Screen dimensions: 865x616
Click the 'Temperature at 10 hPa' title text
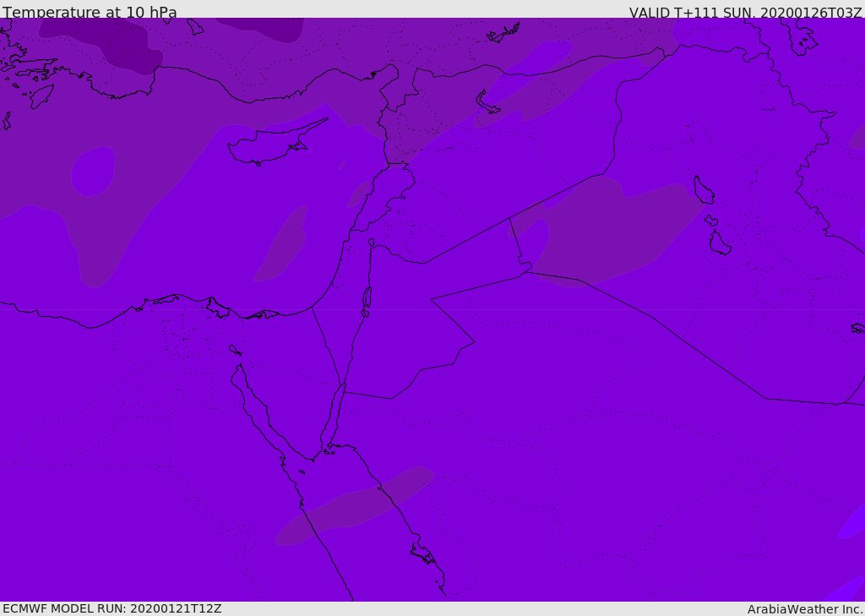pos(90,12)
